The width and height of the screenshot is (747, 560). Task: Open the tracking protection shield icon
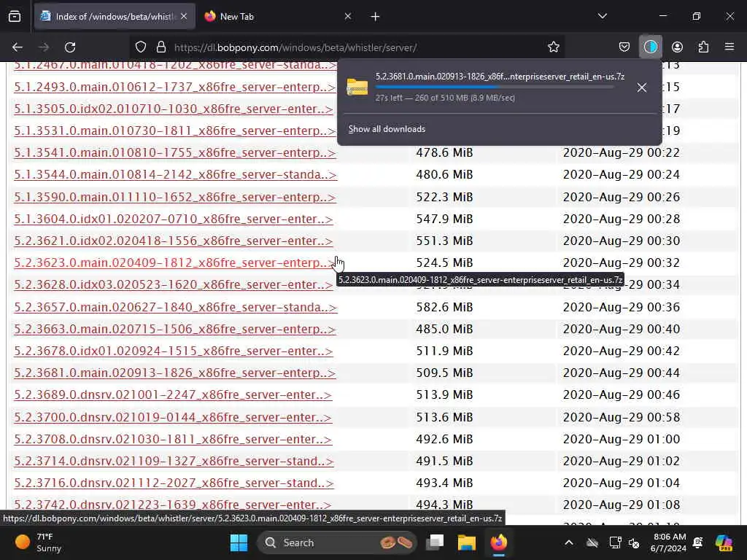[141, 47]
